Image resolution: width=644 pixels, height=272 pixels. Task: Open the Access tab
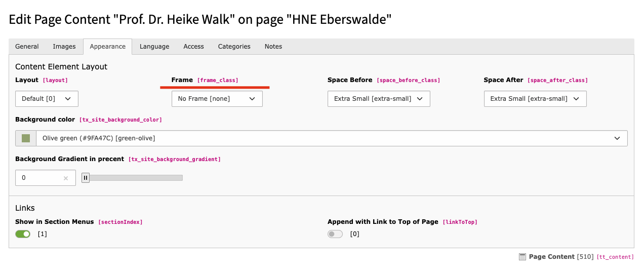[193, 47]
